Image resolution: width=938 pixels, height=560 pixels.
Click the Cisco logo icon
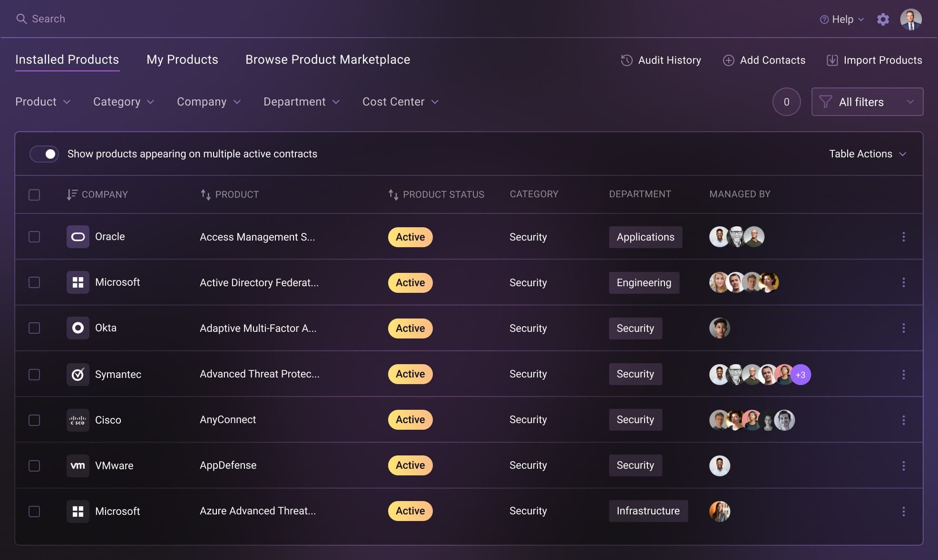click(x=78, y=420)
